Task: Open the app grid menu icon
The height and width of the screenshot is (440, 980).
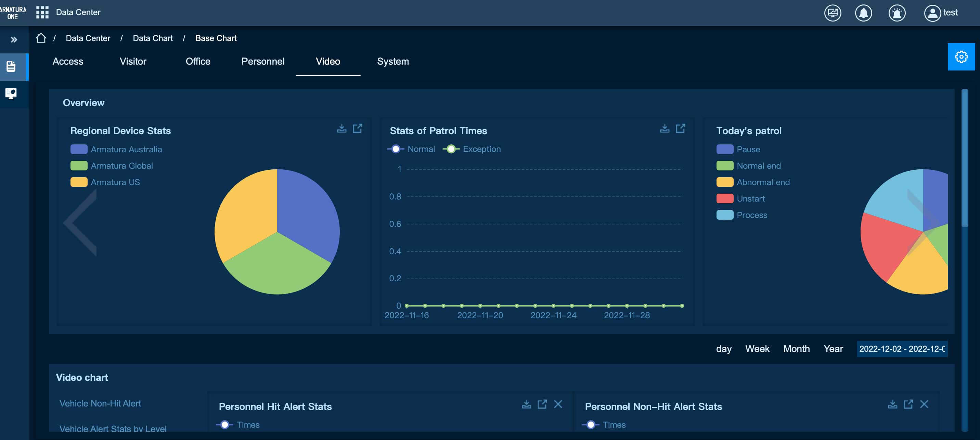Action: pos(42,12)
